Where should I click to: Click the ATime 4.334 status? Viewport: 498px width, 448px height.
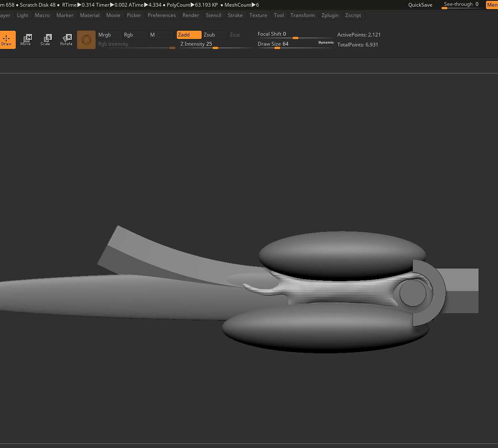pyautogui.click(x=145, y=5)
